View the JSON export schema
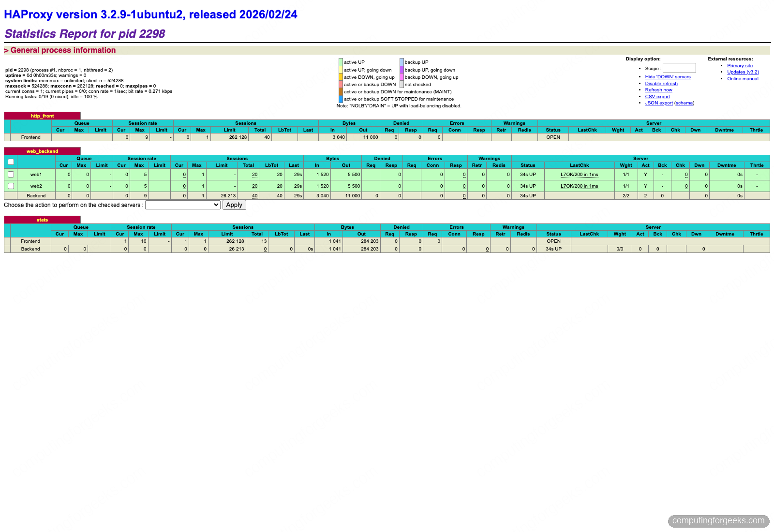The image size is (774, 532). [x=684, y=103]
